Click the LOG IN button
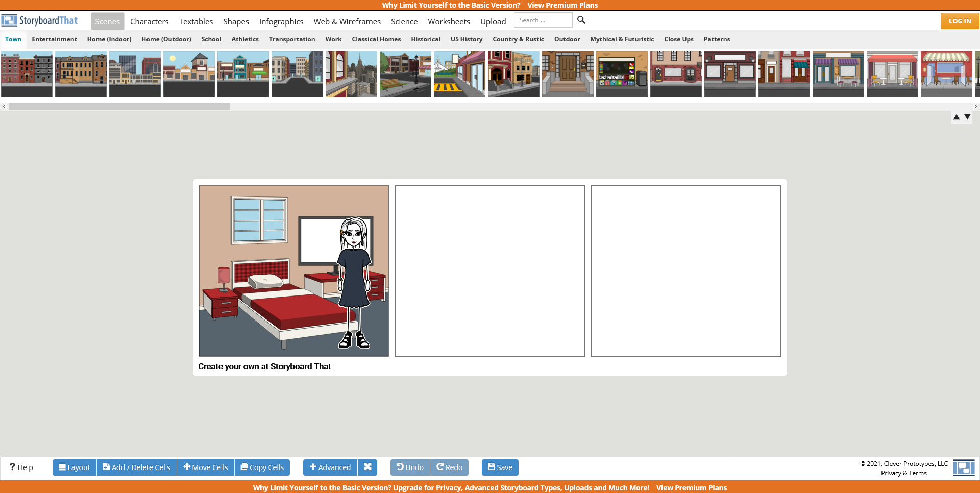This screenshot has width=980, height=493. pos(960,21)
